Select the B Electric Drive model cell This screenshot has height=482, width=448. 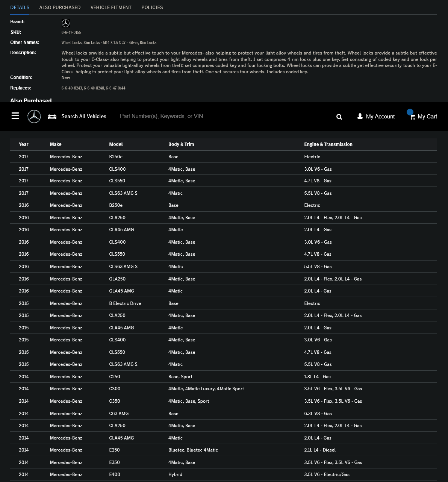(125, 303)
